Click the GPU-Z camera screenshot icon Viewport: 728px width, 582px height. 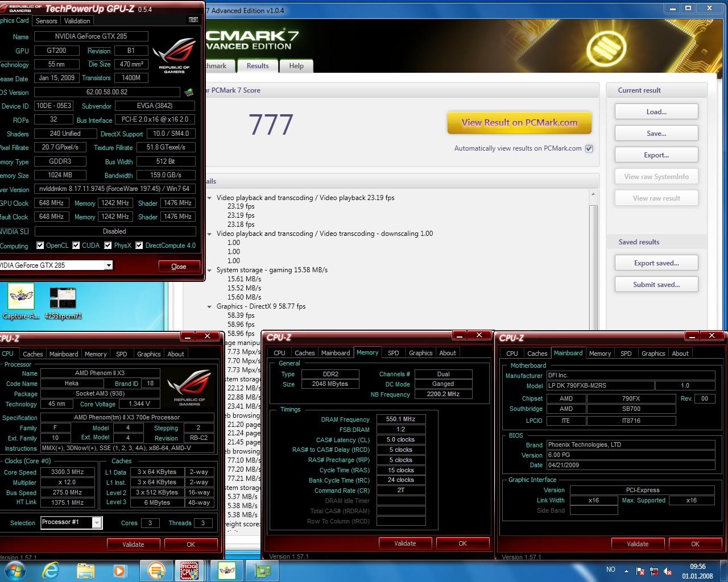click(193, 20)
